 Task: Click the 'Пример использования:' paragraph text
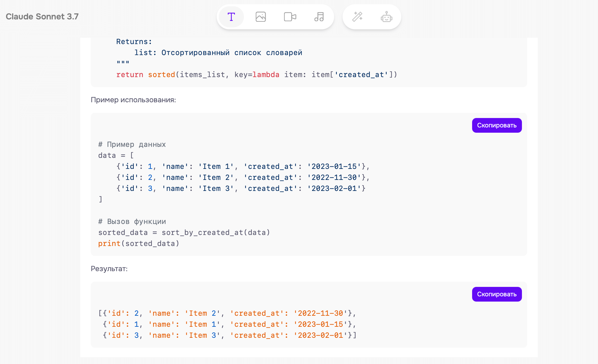tap(133, 100)
